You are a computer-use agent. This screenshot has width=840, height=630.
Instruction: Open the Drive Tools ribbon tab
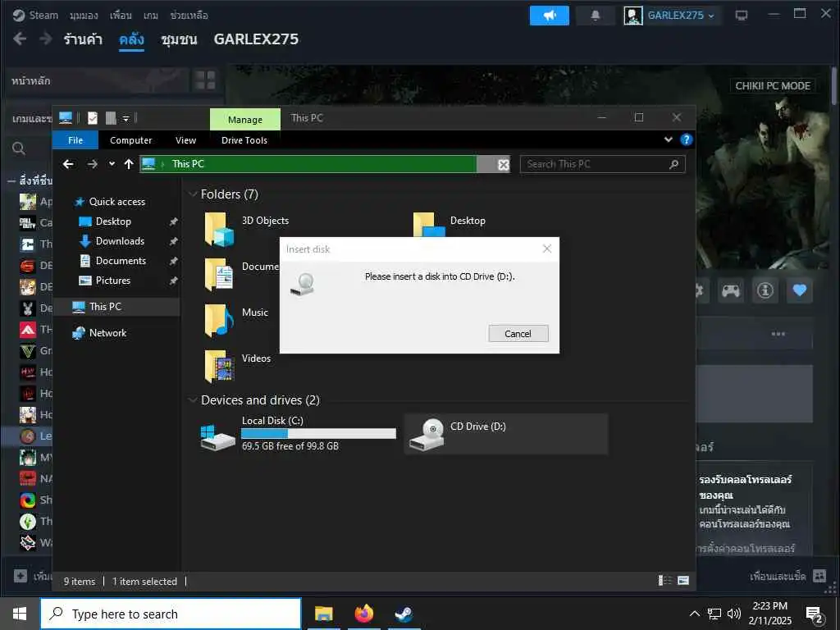(244, 140)
